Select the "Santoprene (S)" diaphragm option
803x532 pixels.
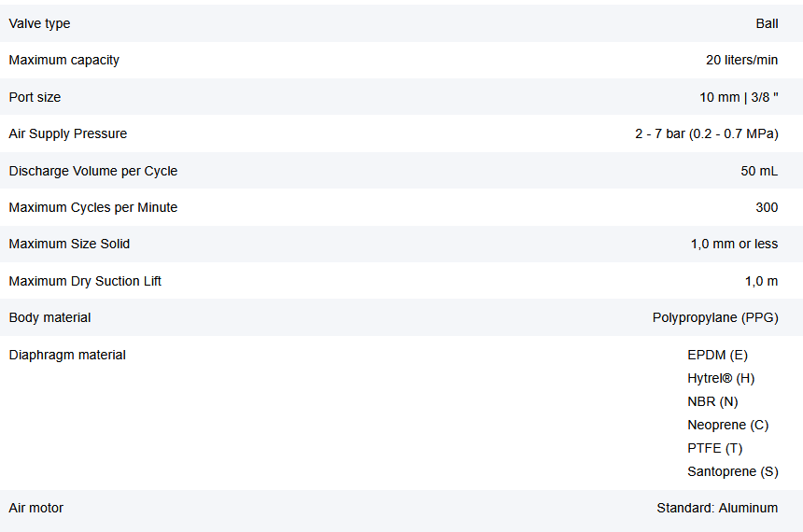pos(732,471)
